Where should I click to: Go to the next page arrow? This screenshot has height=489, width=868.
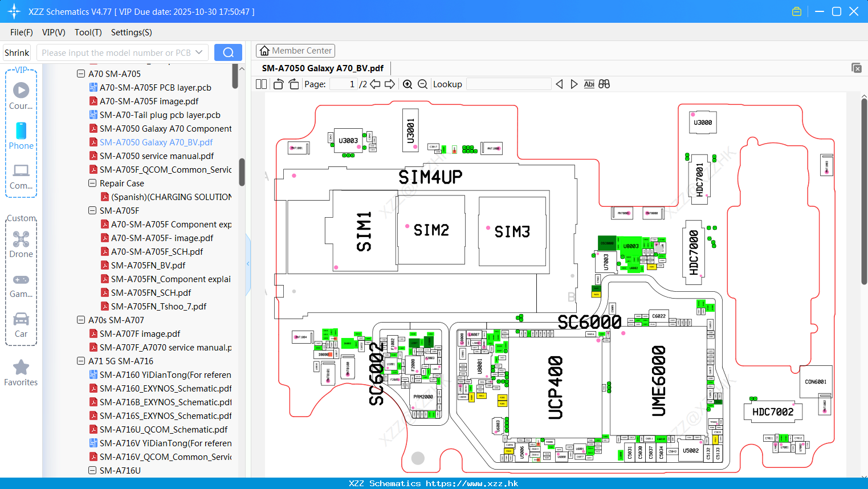point(390,84)
